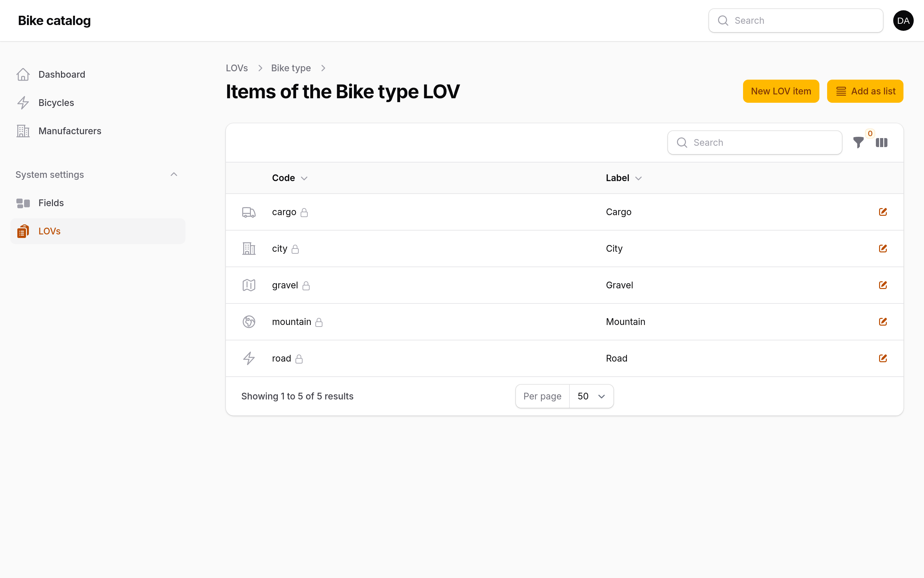Follow the Bike type breadcrumb link
The image size is (924, 578).
point(291,68)
